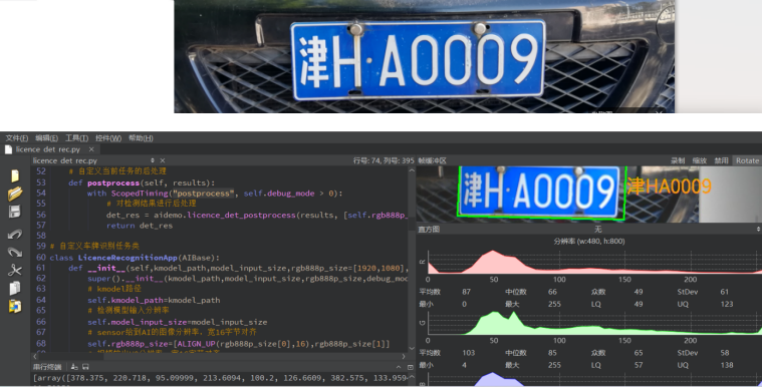Maximize the serial terminal panel icon

(x=410, y=367)
